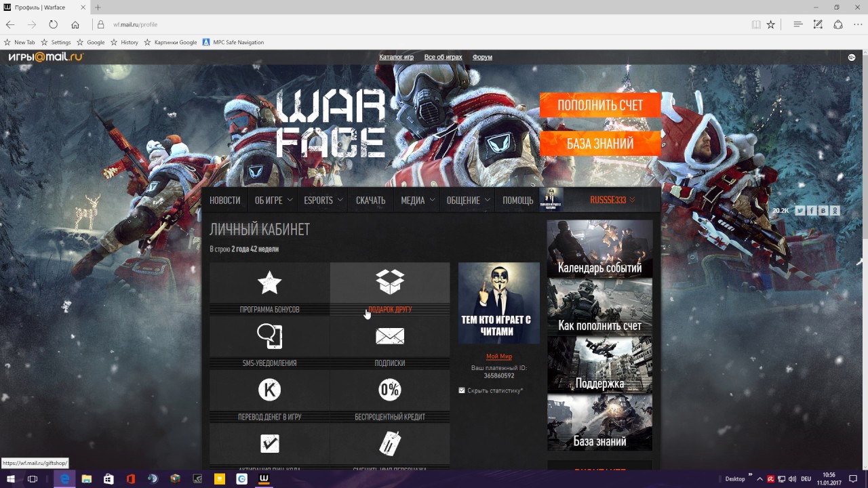Open the Подарок другу gift box icon
Image resolution: width=868 pixels, height=488 pixels.
pyautogui.click(x=390, y=282)
